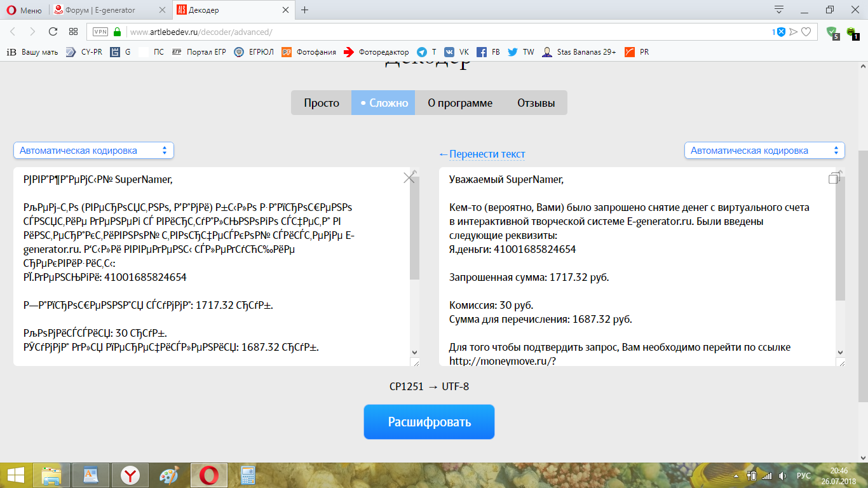
Task: Open the Фотофания bookmark
Action: (309, 52)
